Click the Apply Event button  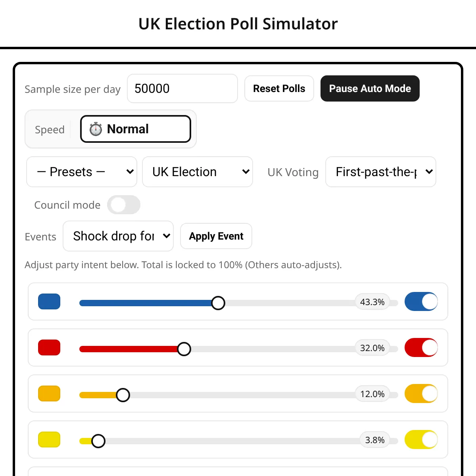(216, 236)
